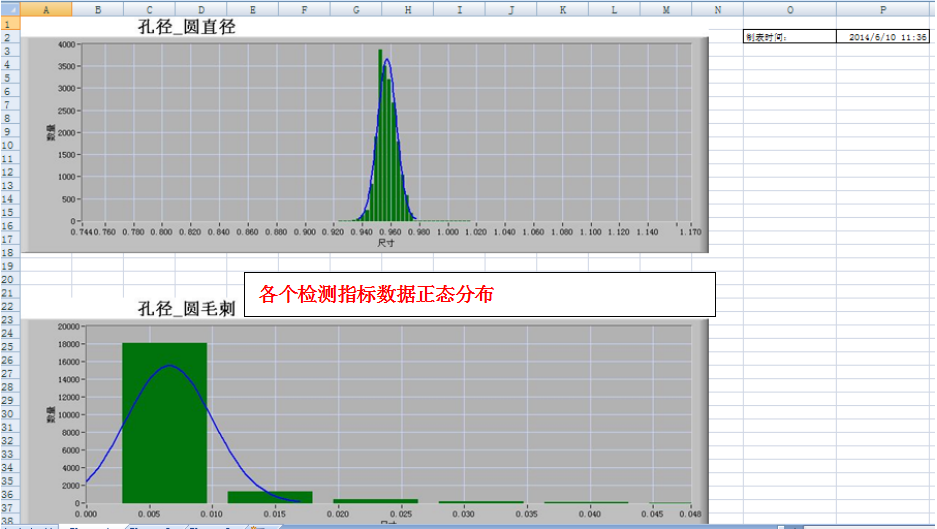
Task: Select column O header
Action: [790, 9]
